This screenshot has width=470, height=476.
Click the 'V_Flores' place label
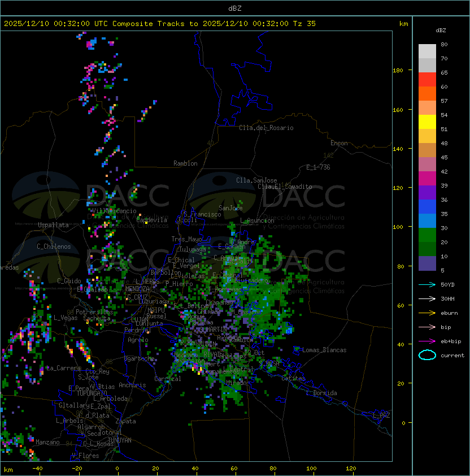tap(85, 456)
